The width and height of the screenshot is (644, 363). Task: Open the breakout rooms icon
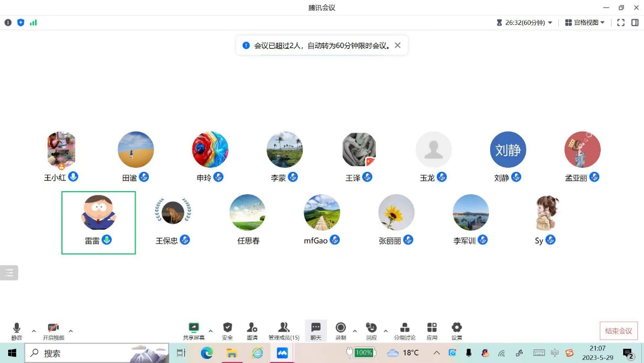(404, 328)
